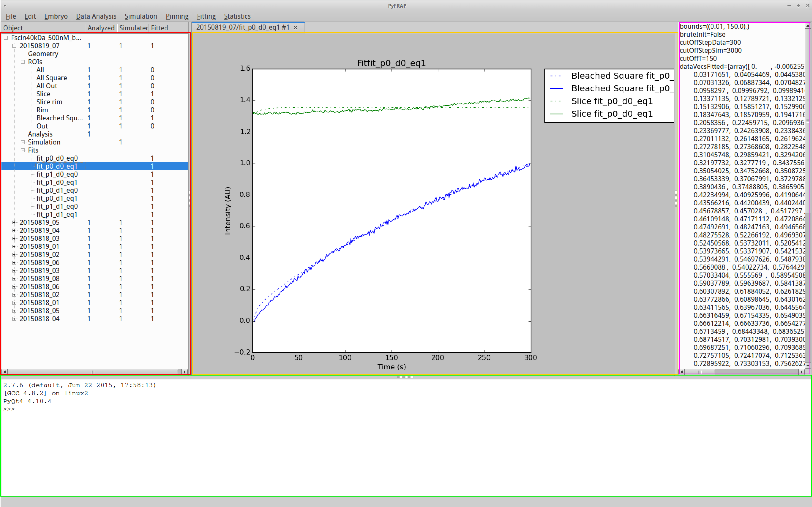Collapse the Fits tree node
Viewport: 812px width, 507px height.
(23, 150)
